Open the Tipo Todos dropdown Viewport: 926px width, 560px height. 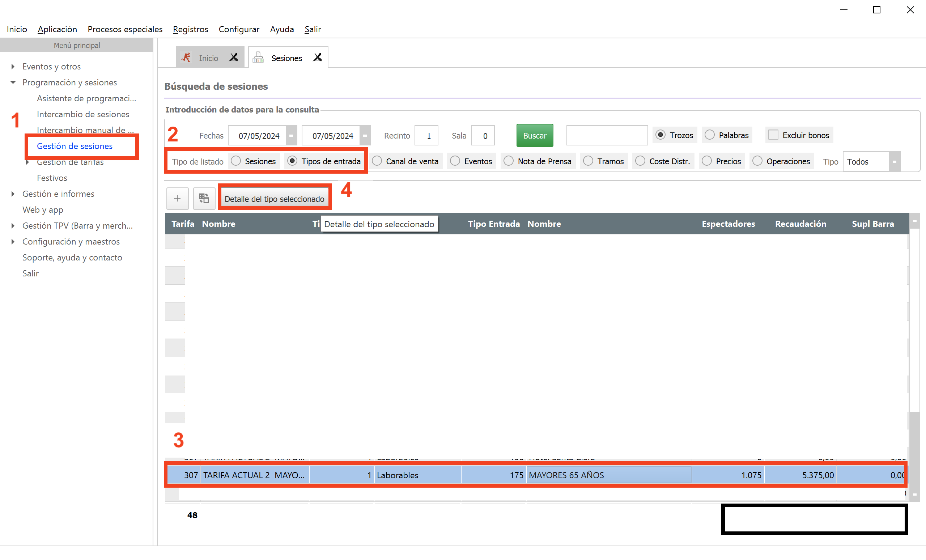coord(895,162)
